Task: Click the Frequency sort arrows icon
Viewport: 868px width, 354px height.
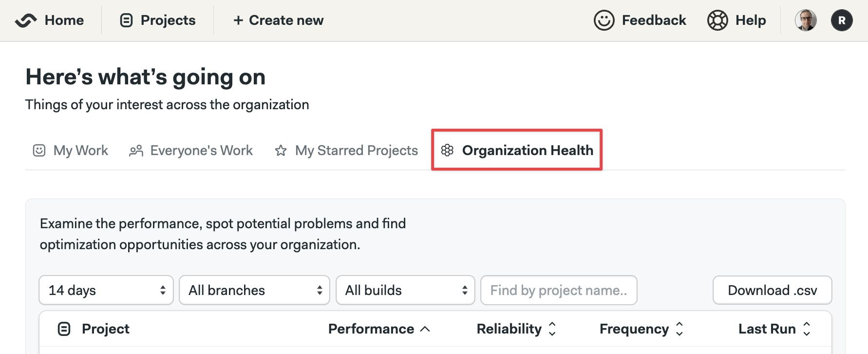Action: pyautogui.click(x=679, y=329)
